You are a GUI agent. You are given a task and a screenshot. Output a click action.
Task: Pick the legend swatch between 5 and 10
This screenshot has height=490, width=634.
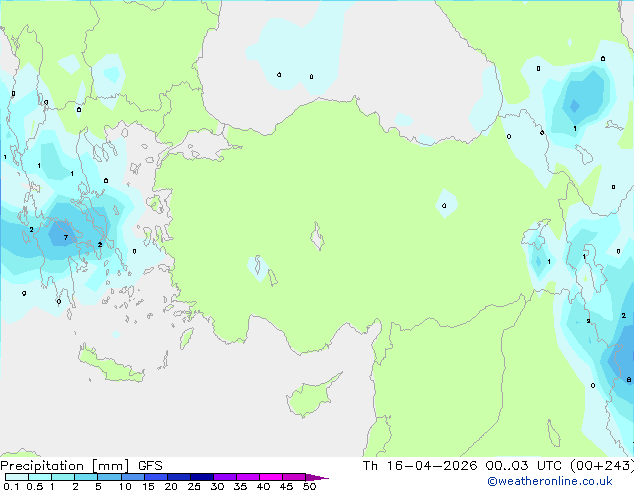point(109,477)
